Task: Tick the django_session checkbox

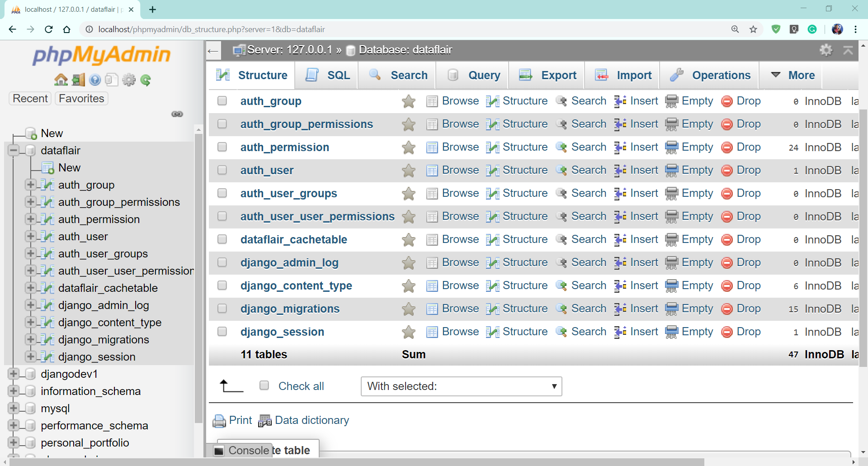Action: pyautogui.click(x=222, y=331)
